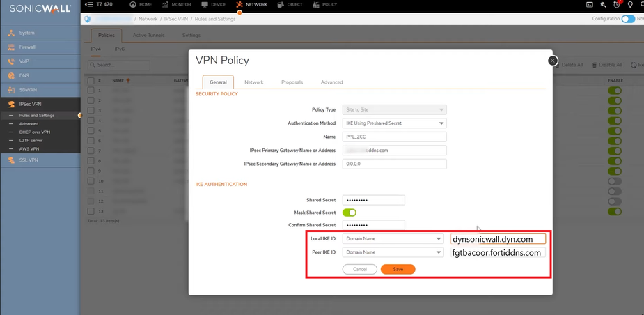Screen dimensions: 644x315
Task: Switch to the Settings tab behind the dialog
Action: click(191, 36)
